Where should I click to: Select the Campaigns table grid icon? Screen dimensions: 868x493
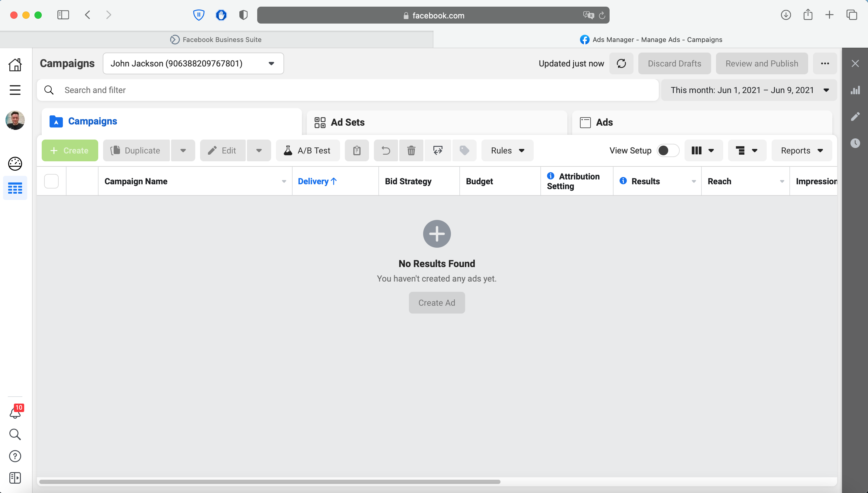(15, 188)
